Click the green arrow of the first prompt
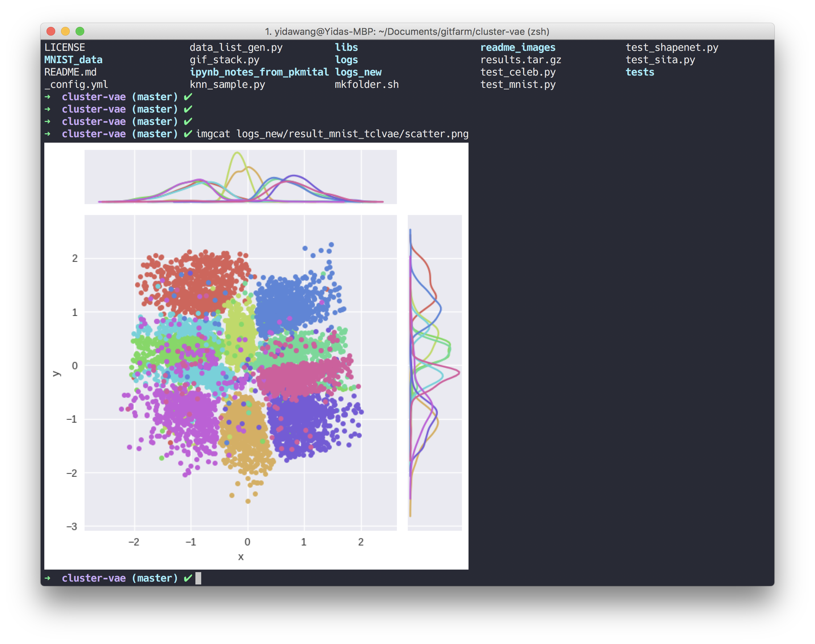The height and width of the screenshot is (644, 815). click(x=48, y=97)
